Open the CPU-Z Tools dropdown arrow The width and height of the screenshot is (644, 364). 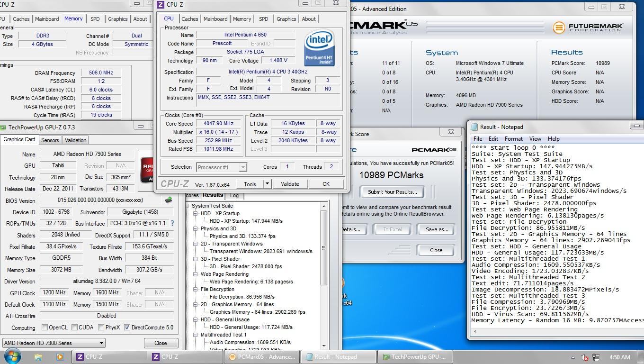coord(267,184)
